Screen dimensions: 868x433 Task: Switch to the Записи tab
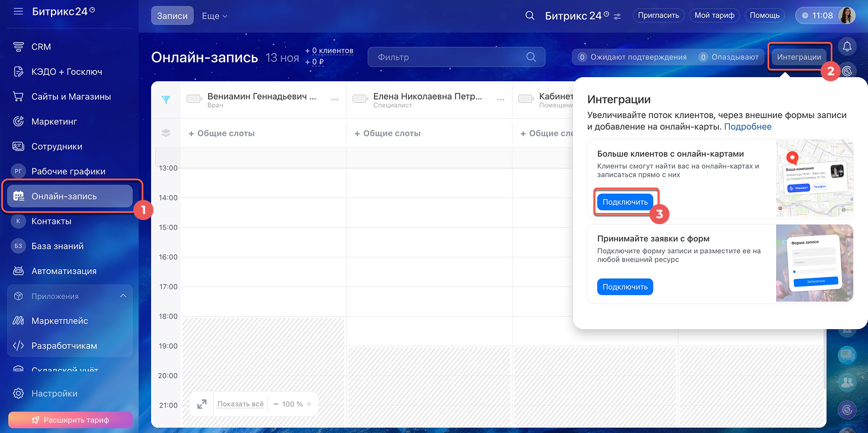172,16
